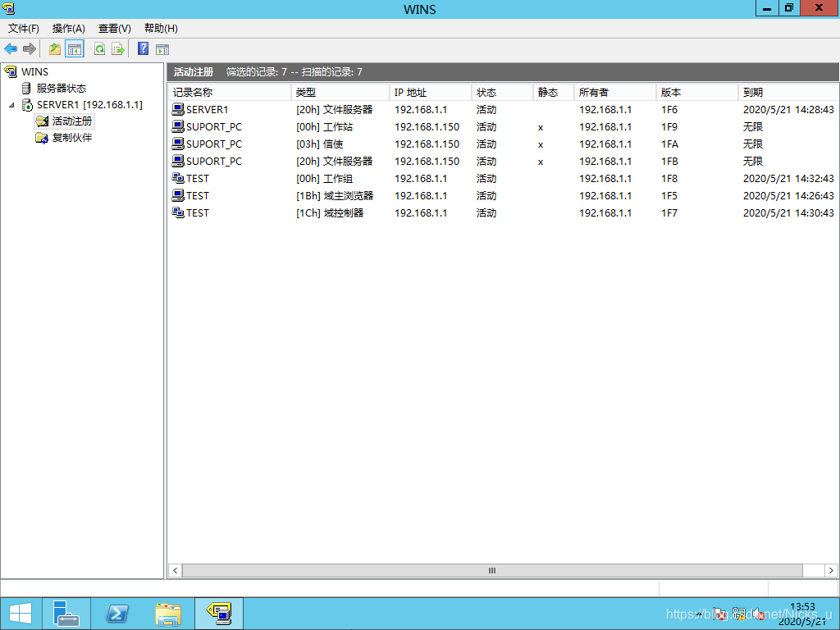Click the WINS console taskbar icon

tap(219, 614)
